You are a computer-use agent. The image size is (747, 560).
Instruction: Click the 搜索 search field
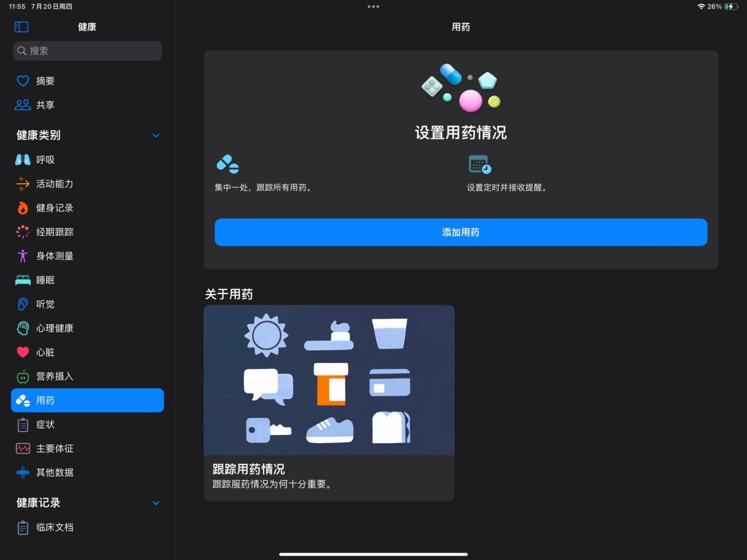tap(87, 51)
